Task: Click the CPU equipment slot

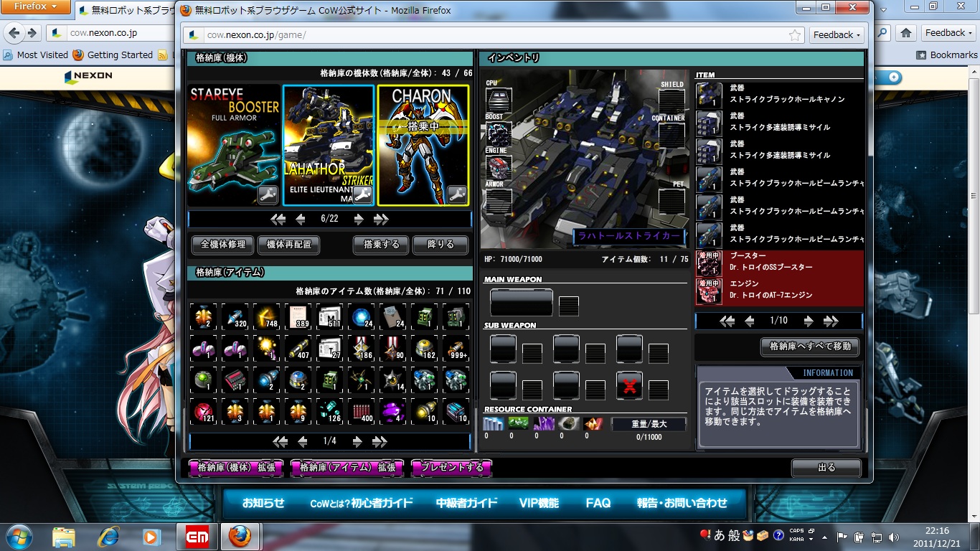Action: click(499, 100)
